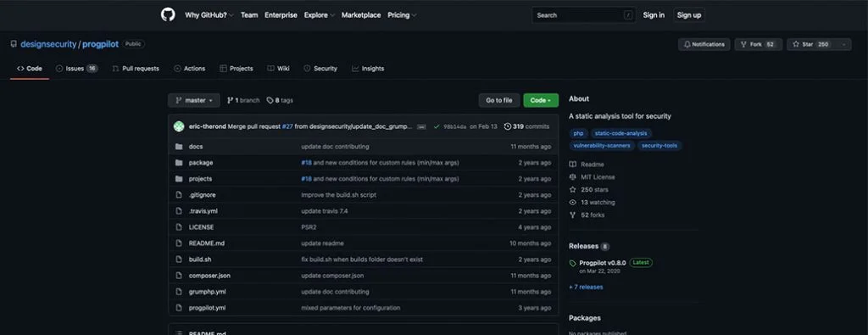This screenshot has width=868, height=335.
Task: Click the eric-therond avatar image
Action: click(179, 126)
